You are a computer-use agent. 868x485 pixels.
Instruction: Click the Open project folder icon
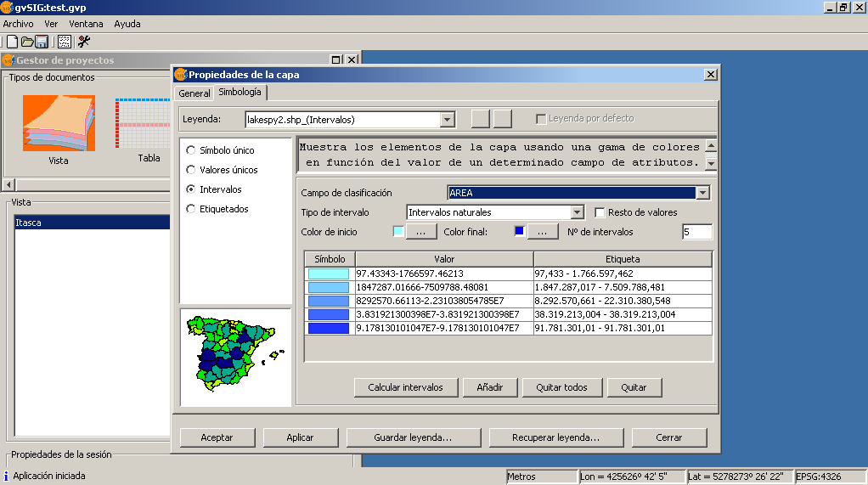click(x=26, y=42)
